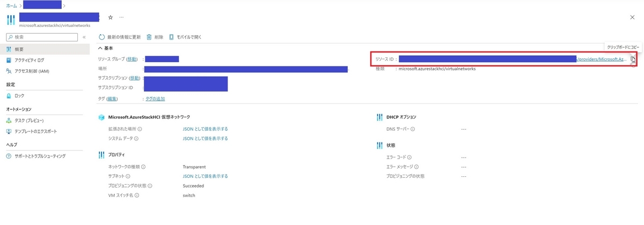The image size is (644, 225).
Task: Click info icon next to サブネット
Action: click(128, 176)
